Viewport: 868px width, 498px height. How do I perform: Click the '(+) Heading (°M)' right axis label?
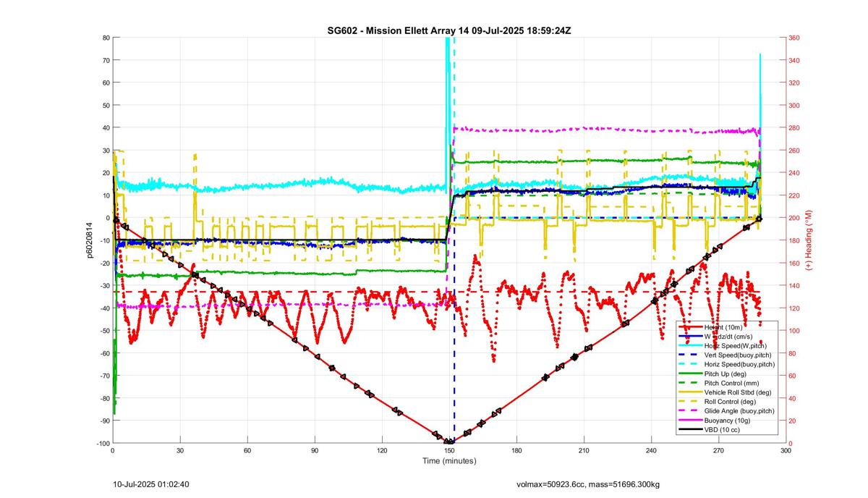point(809,240)
